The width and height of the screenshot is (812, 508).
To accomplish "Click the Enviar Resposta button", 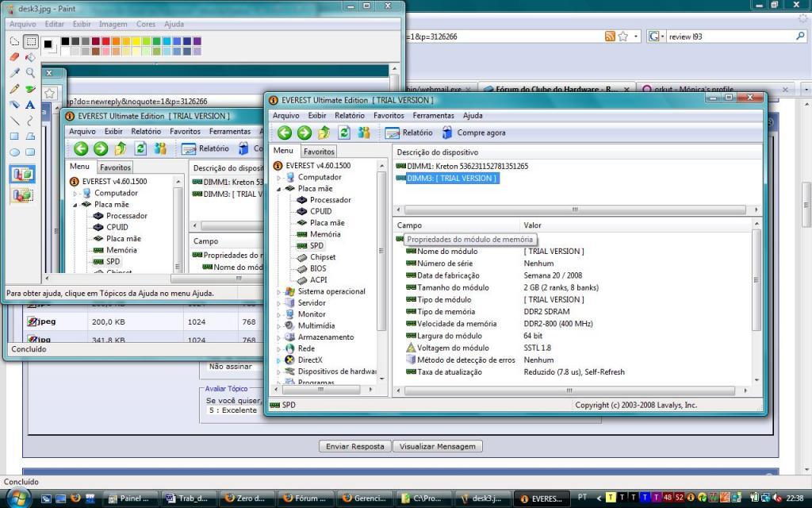I will click(x=354, y=446).
